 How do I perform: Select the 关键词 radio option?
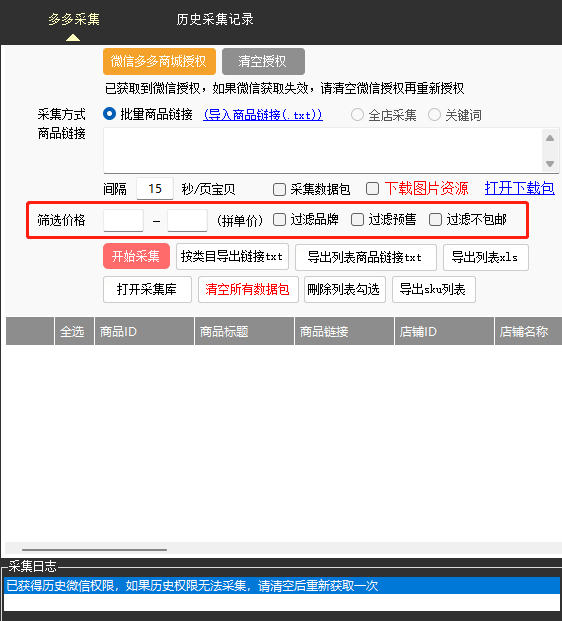[x=434, y=115]
